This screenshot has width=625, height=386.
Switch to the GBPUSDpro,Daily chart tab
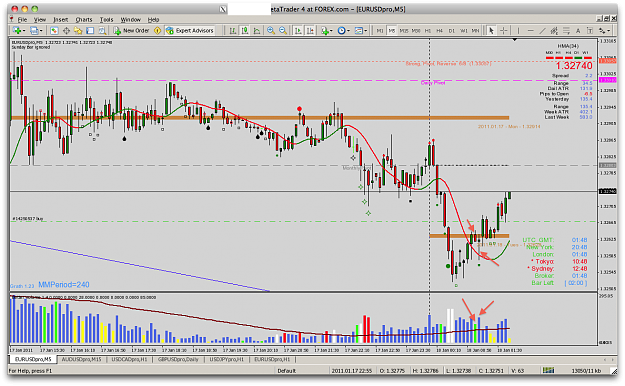[178, 359]
